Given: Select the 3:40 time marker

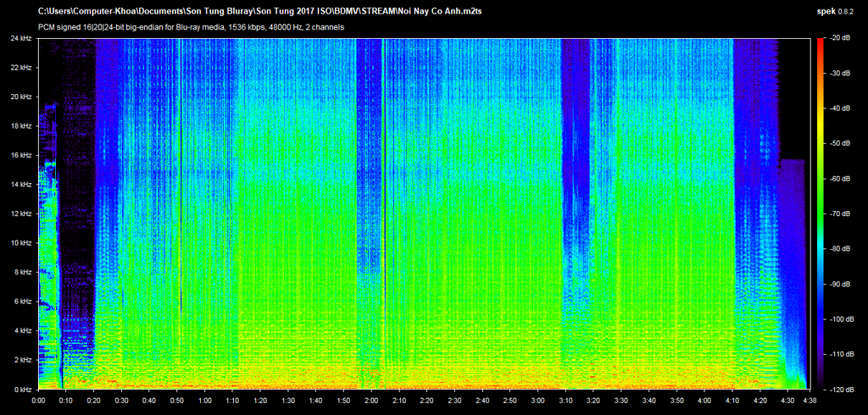Looking at the screenshot, I should (648, 400).
